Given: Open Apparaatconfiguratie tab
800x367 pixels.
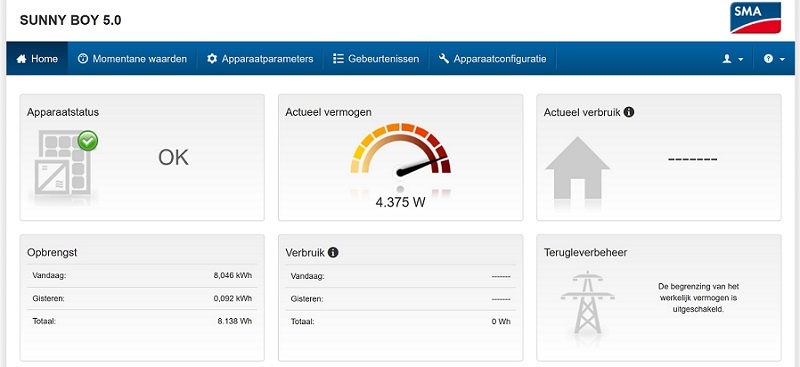Looking at the screenshot, I should point(492,59).
